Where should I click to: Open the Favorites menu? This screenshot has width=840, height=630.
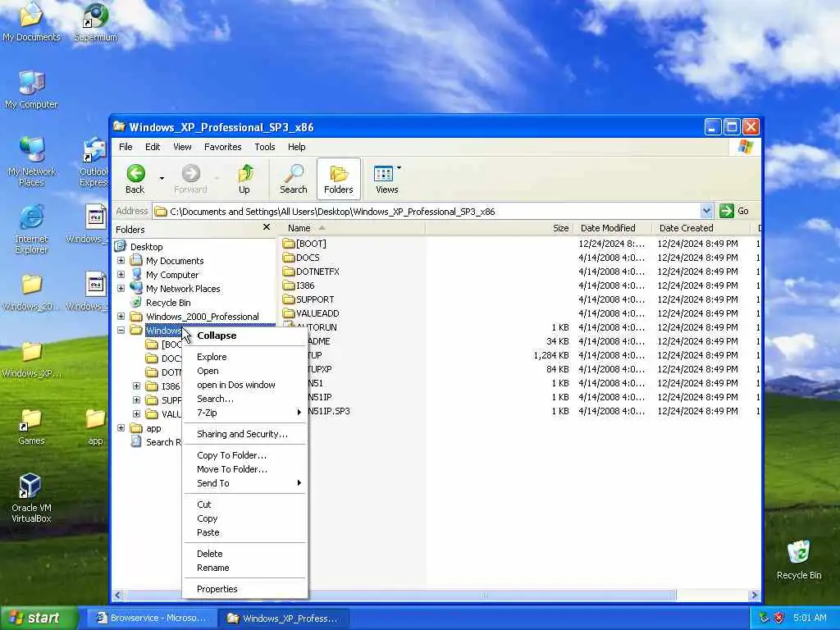point(223,147)
